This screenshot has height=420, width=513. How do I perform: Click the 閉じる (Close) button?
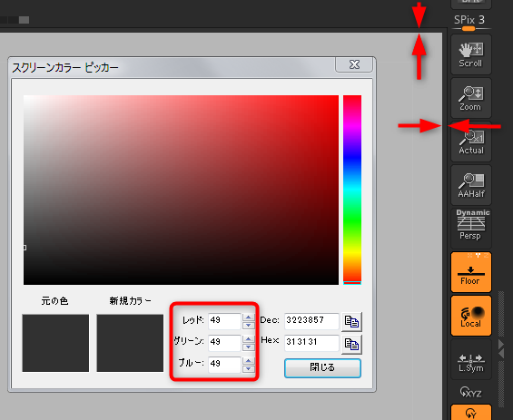point(322,368)
